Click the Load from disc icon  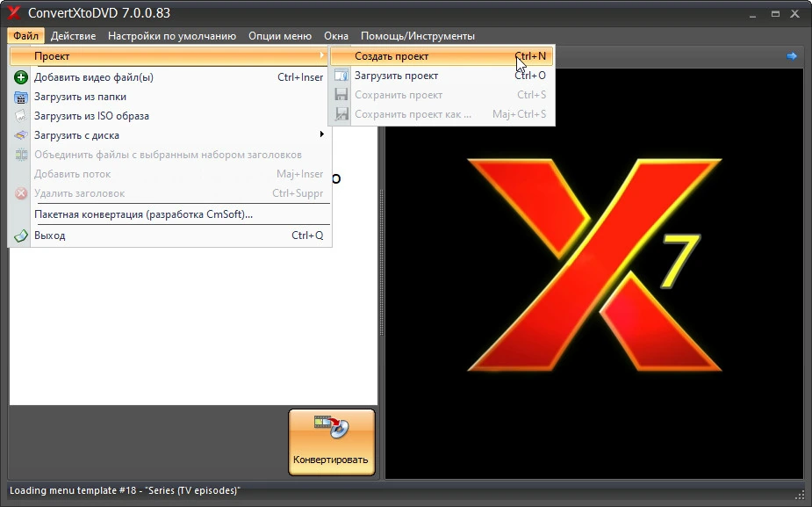21,135
